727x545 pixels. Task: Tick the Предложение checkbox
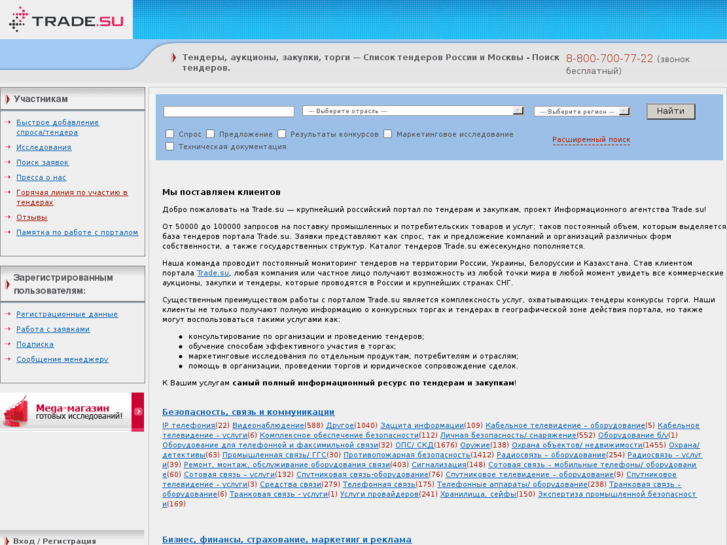210,134
